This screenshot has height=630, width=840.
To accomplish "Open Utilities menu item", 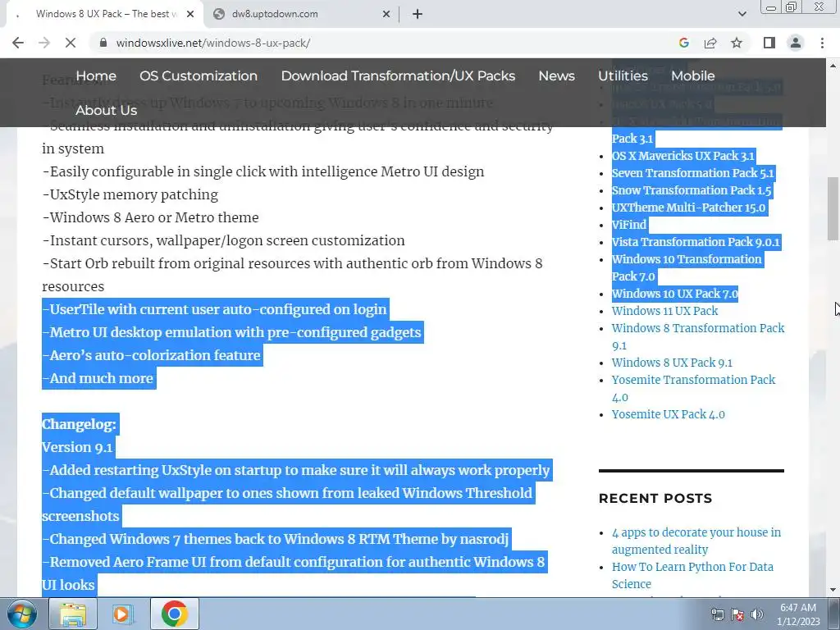I will [x=623, y=76].
